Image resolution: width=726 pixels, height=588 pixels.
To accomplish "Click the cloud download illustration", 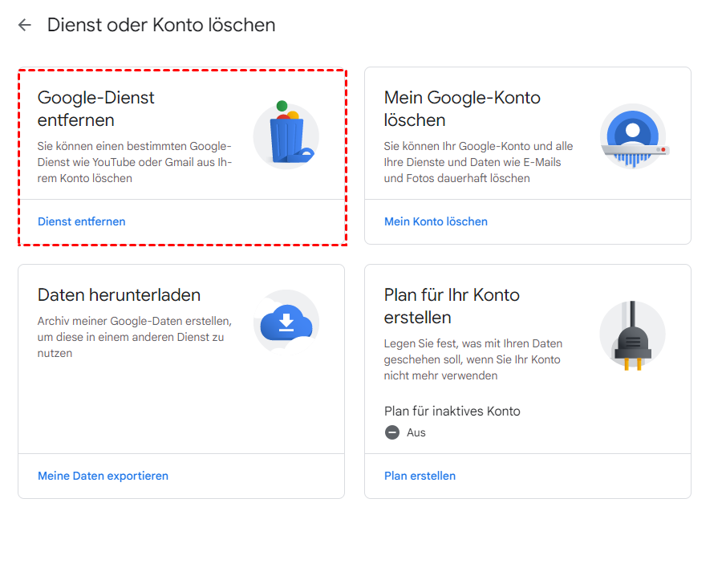I will (x=286, y=322).
